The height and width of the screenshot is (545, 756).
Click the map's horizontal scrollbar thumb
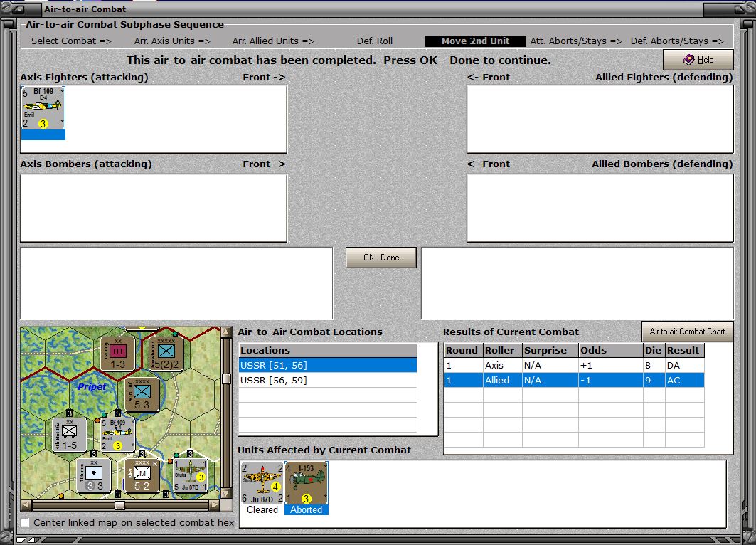pos(119,505)
